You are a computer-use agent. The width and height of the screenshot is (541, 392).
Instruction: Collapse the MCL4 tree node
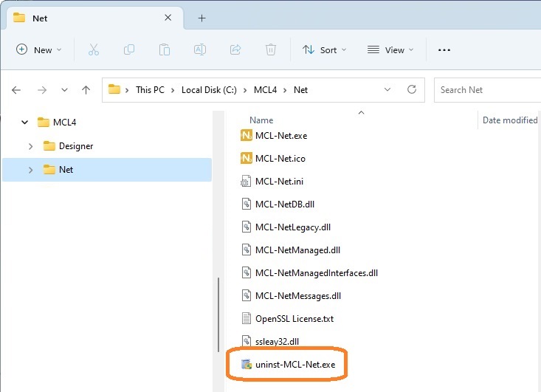click(x=24, y=122)
